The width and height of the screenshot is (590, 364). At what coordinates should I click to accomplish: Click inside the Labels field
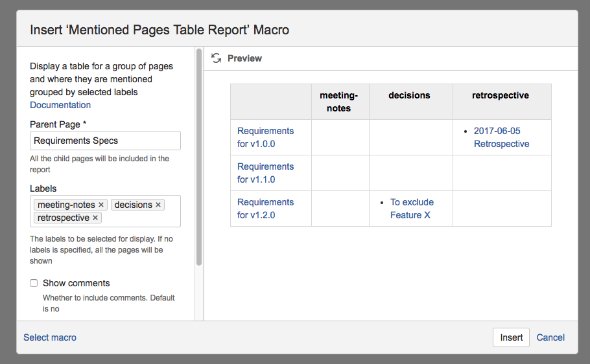[x=139, y=218]
